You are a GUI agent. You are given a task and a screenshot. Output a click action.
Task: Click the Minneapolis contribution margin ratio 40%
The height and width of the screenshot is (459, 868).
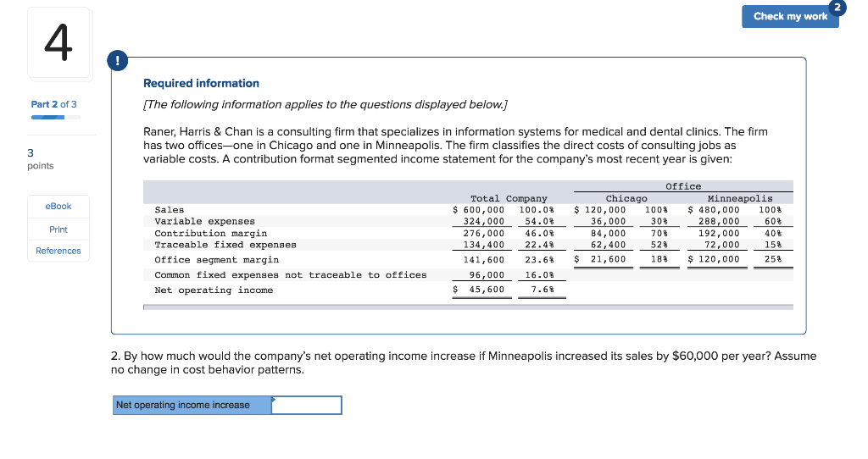pos(773,234)
